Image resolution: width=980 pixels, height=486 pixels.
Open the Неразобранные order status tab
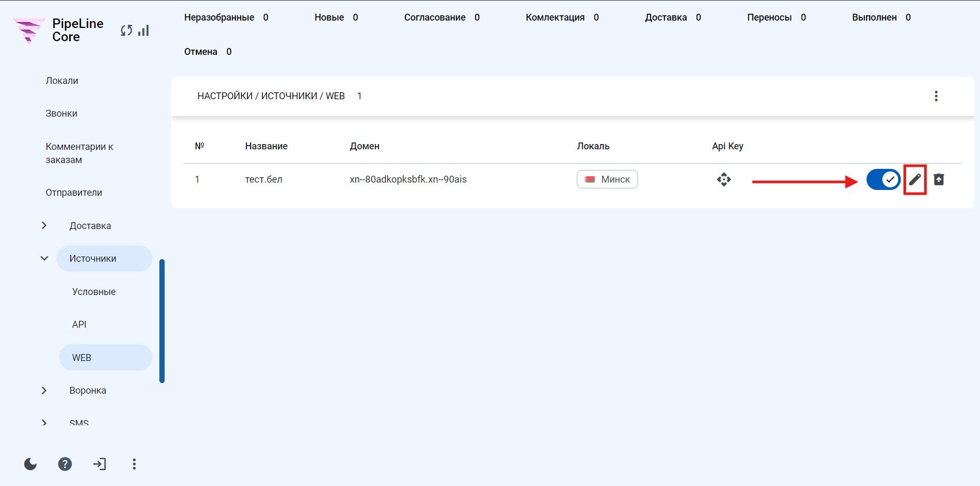tap(226, 17)
